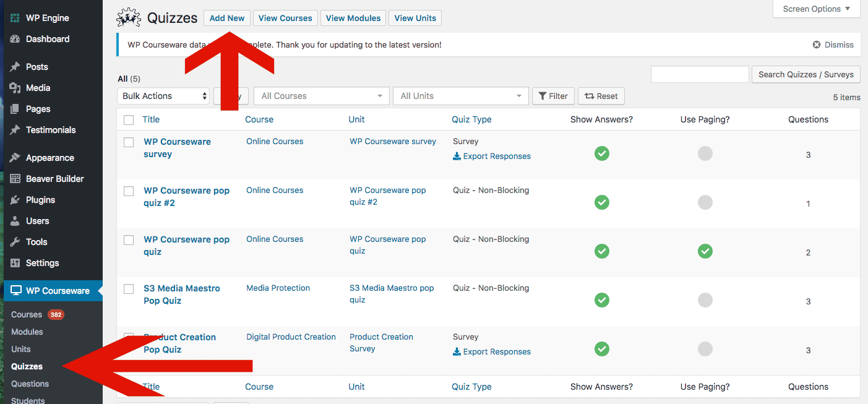Viewport: 868px width, 404px height.
Task: Click the pop quiz #2 Show Answers checkmark
Action: pos(602,202)
